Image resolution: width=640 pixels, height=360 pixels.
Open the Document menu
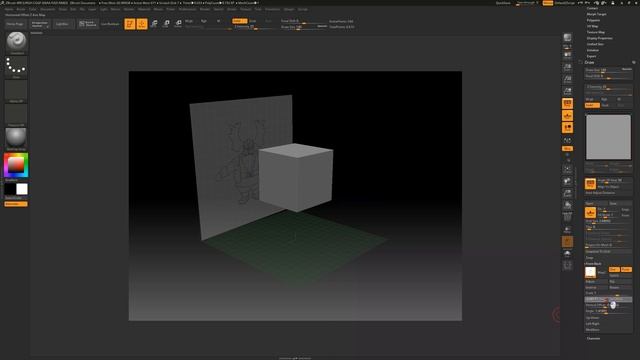pos(47,9)
